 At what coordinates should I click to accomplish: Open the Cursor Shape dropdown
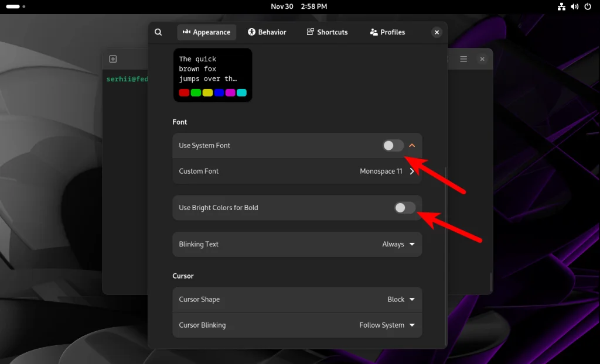tap(297, 300)
